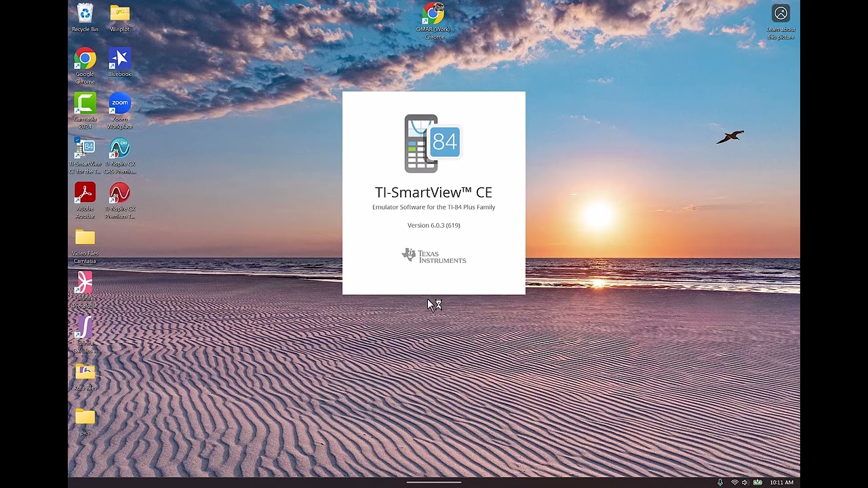Click the Texas Instruments logo on splash
Viewport: 868px width, 488px height.
click(434, 256)
